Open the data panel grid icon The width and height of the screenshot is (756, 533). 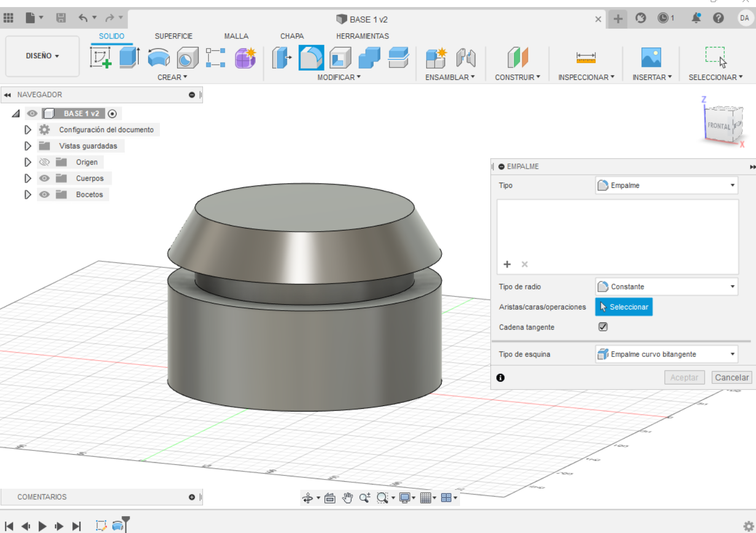[x=9, y=18]
